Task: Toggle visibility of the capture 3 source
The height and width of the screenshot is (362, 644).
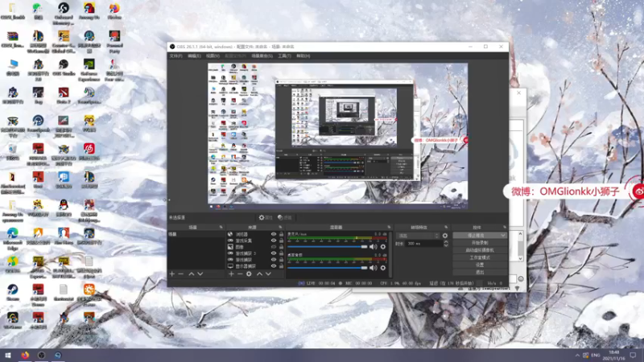Action: 274,253
